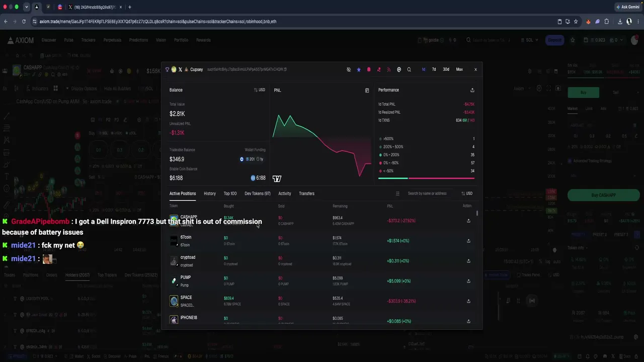The width and height of the screenshot is (644, 362).
Task: Click the PUMP token name
Action: tap(186, 278)
